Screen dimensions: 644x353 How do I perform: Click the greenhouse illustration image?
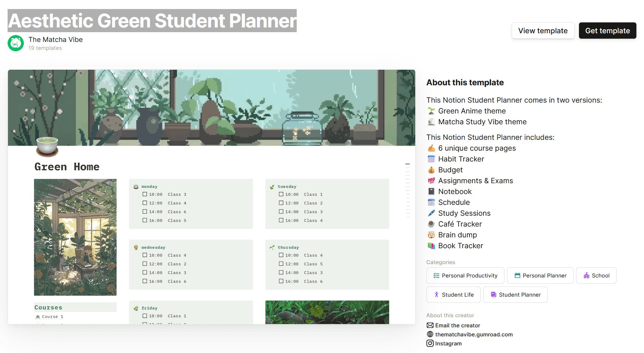pos(75,237)
